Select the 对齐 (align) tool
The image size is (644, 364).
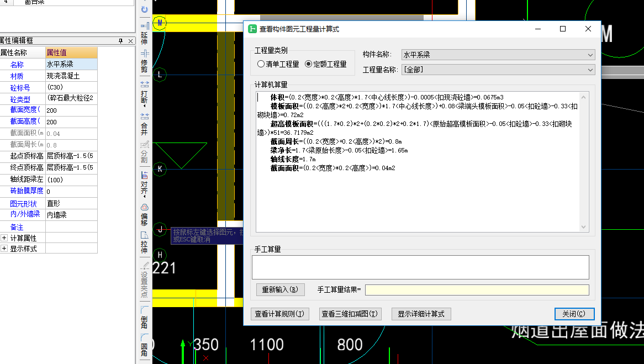(x=145, y=184)
